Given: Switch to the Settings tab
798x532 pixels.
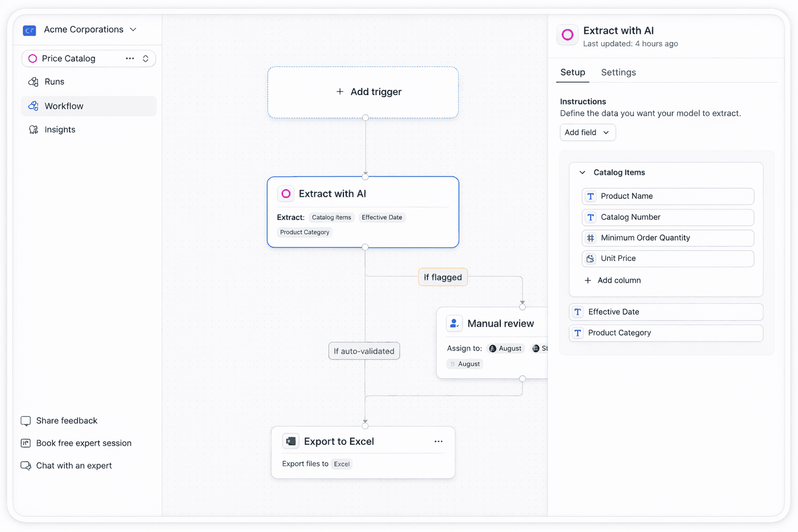Looking at the screenshot, I should (x=618, y=72).
